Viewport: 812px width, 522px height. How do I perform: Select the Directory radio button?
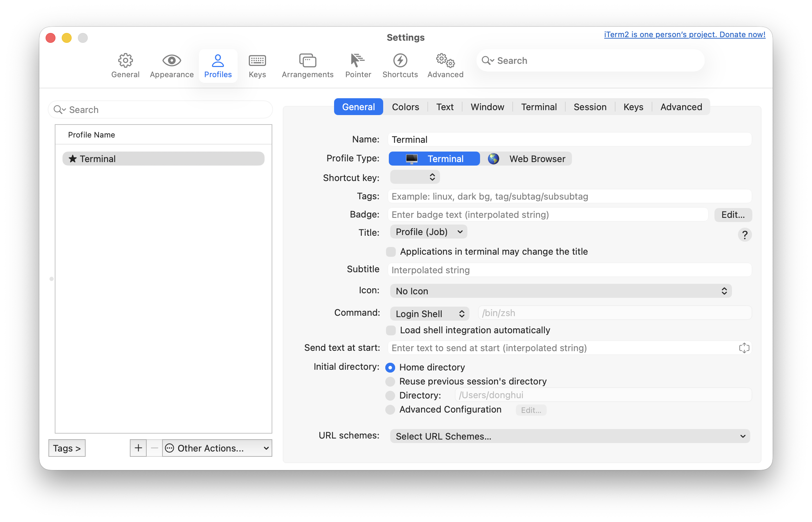[390, 395]
